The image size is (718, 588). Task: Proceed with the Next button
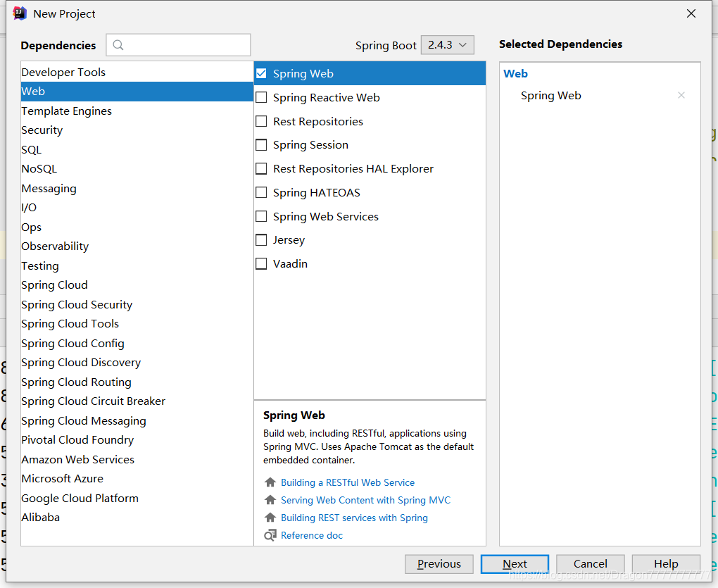pos(515,564)
